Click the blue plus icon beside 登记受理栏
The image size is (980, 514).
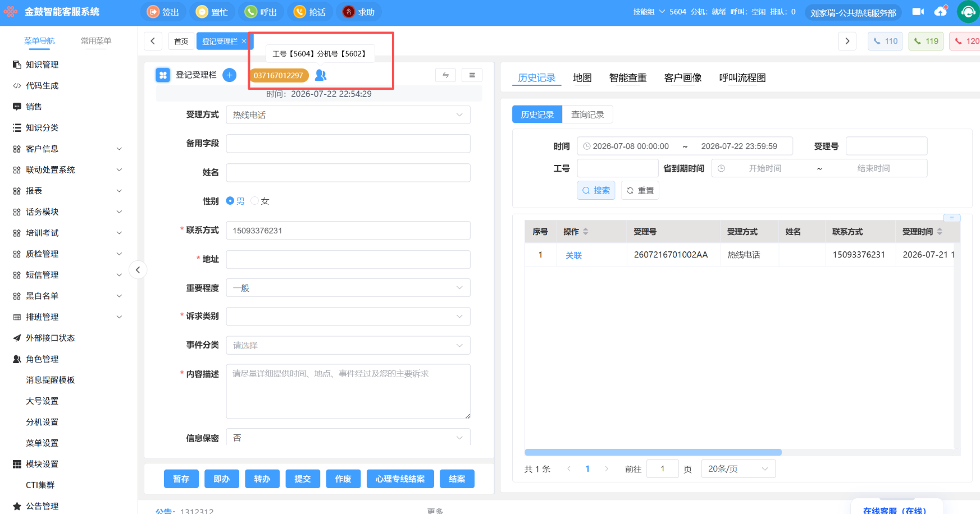(230, 75)
